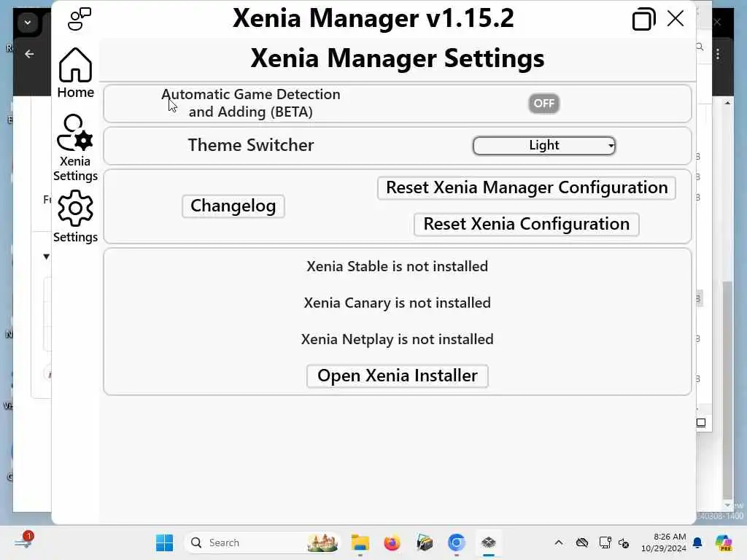Click back arrow in background window
Viewport: 747px width, 560px height.
29,54
